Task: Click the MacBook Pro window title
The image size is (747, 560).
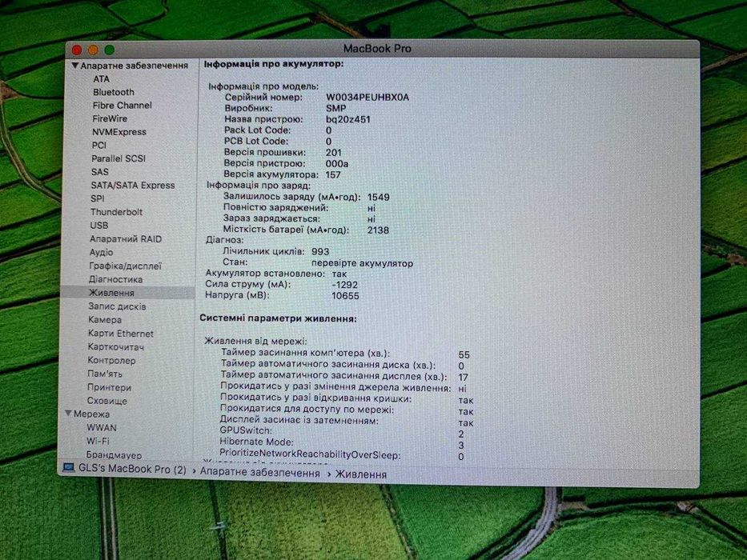Action: (x=377, y=49)
